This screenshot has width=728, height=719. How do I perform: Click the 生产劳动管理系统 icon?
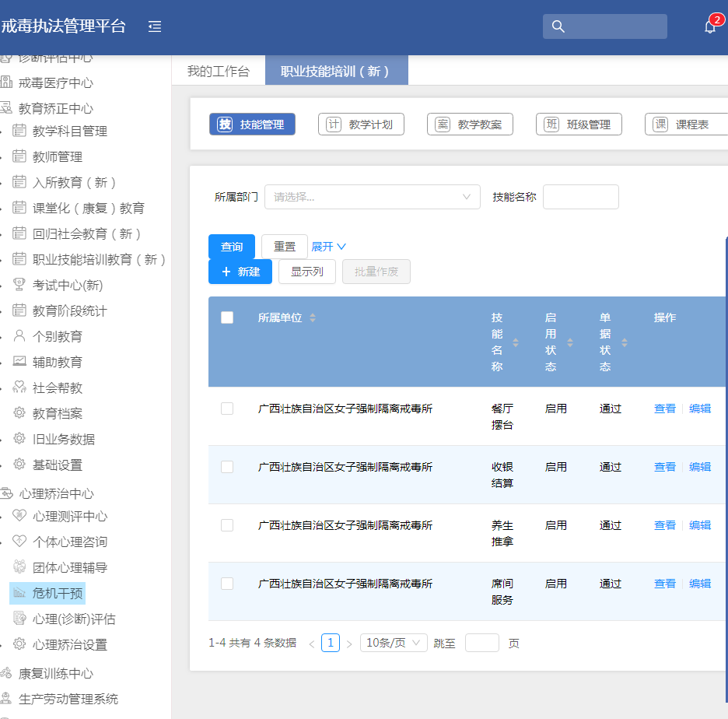pos(6,698)
